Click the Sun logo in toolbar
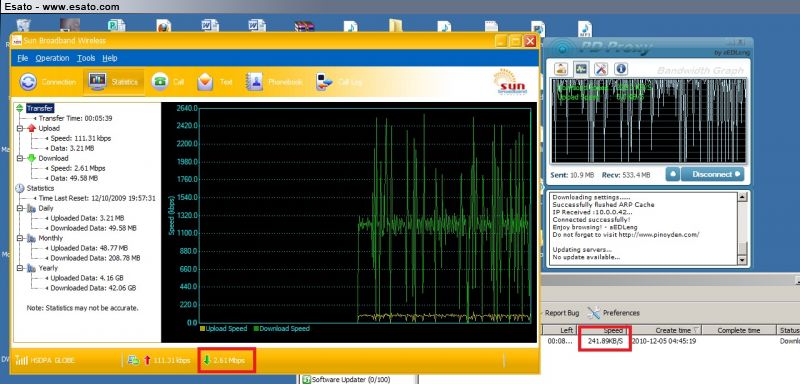The width and height of the screenshot is (800, 384). [511, 82]
